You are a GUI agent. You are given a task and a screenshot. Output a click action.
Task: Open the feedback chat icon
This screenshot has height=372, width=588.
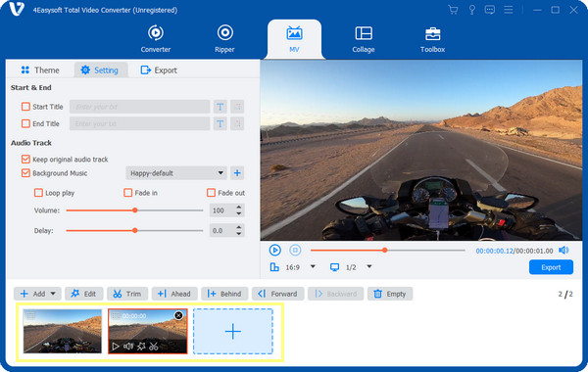point(490,10)
